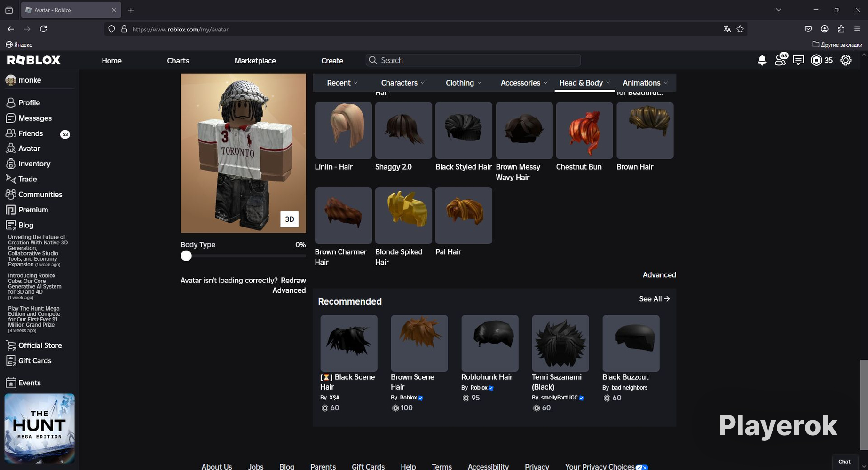Click the browser URL address bar
The width and height of the screenshot is (868, 470).
point(426,29)
